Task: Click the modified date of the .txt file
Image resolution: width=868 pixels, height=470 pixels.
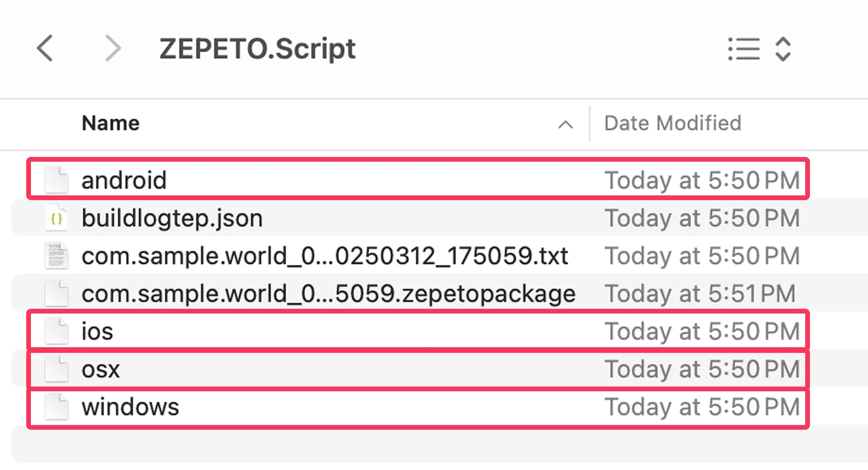Action: [702, 256]
